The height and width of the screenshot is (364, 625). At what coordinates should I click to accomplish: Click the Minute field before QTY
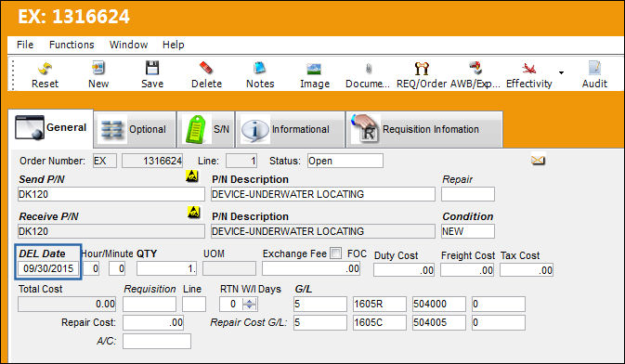[117, 268]
